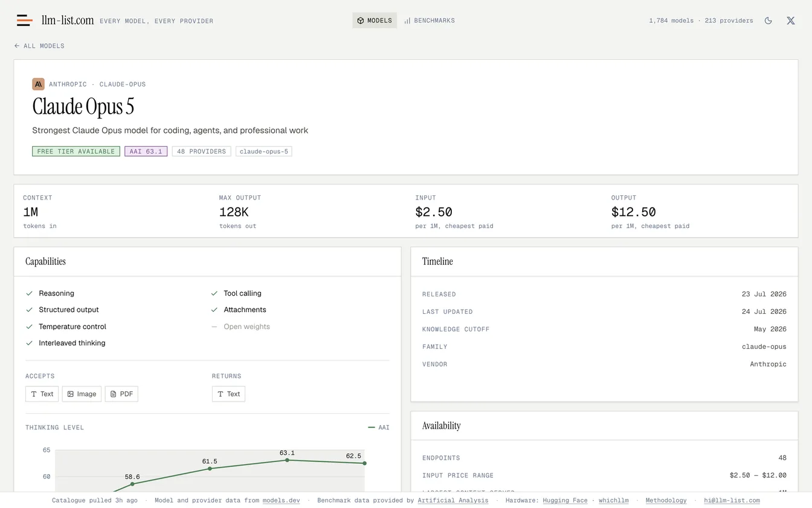Click the AAI legend entry above the chart
This screenshot has width=812, height=508.
379,428
